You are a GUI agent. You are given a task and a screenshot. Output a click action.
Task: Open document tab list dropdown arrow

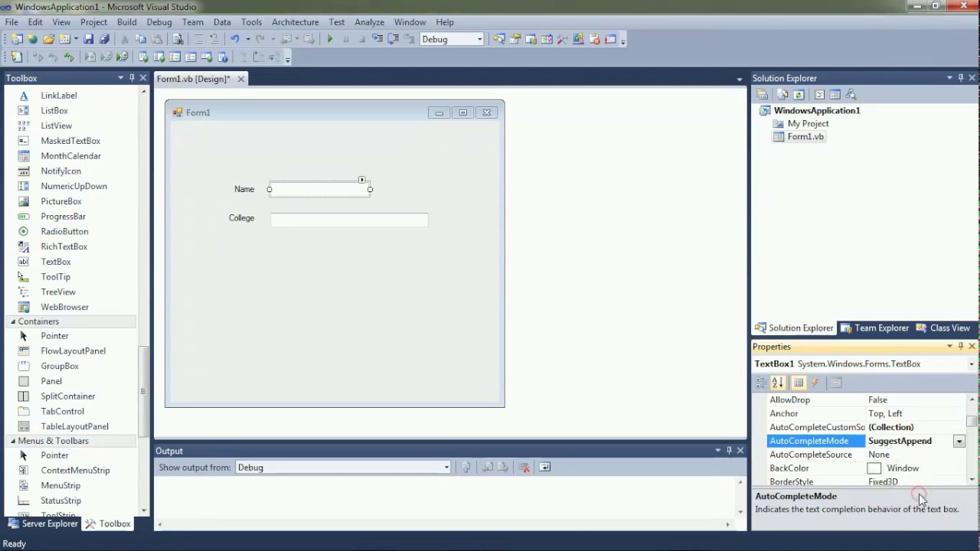click(x=739, y=79)
